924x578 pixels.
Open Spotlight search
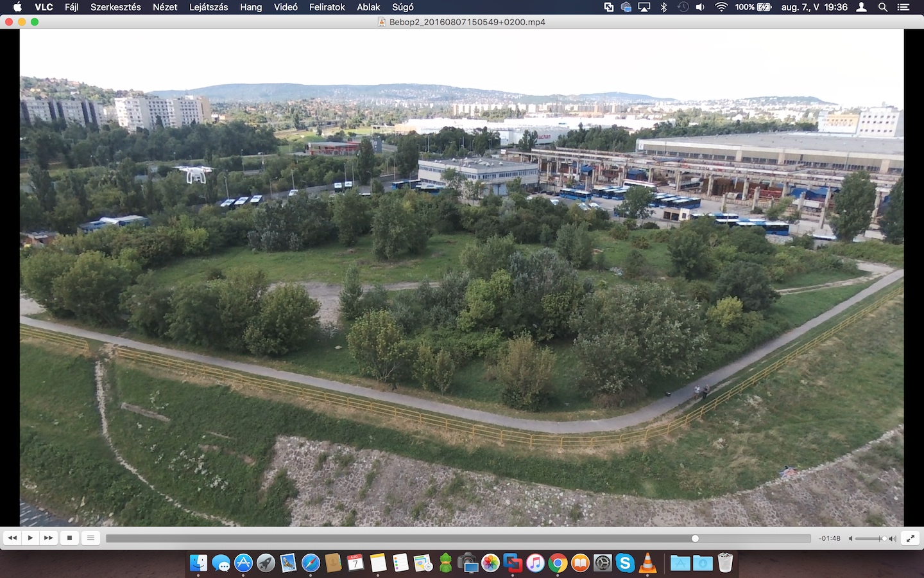(883, 7)
